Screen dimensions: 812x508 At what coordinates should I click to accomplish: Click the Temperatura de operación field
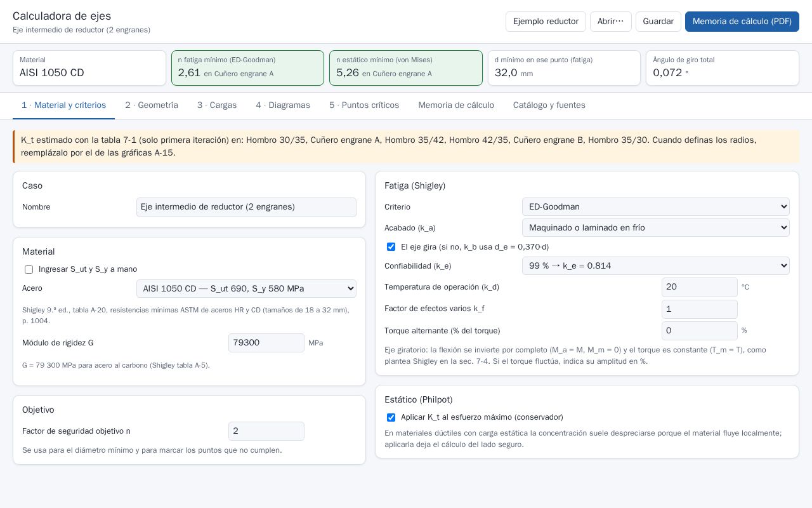click(700, 287)
